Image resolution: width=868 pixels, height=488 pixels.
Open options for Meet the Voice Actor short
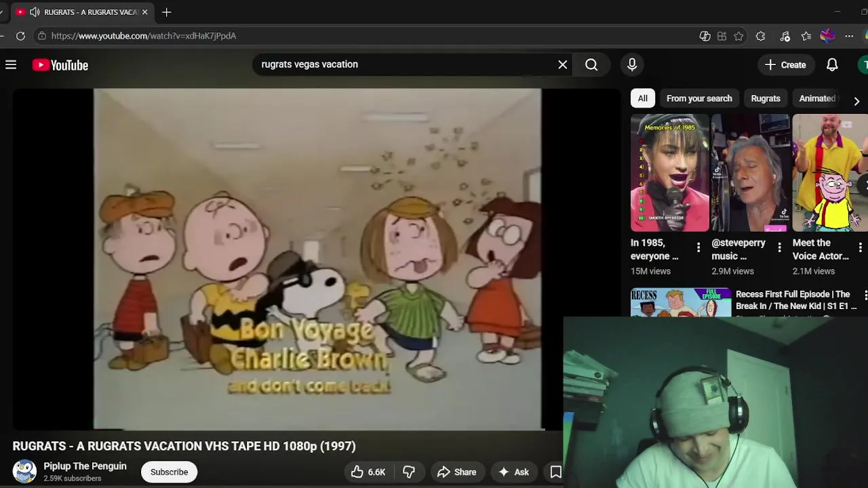pos(860,247)
